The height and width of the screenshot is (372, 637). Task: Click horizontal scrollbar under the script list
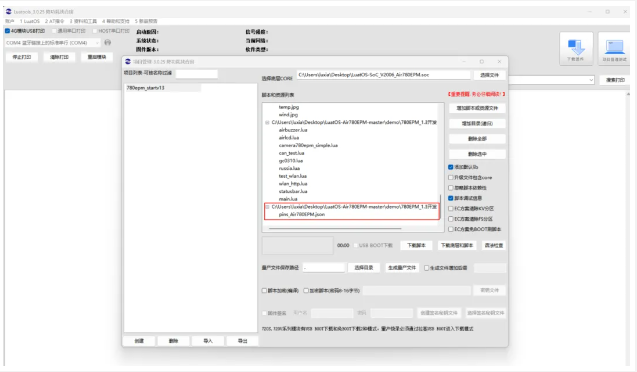[335, 228]
